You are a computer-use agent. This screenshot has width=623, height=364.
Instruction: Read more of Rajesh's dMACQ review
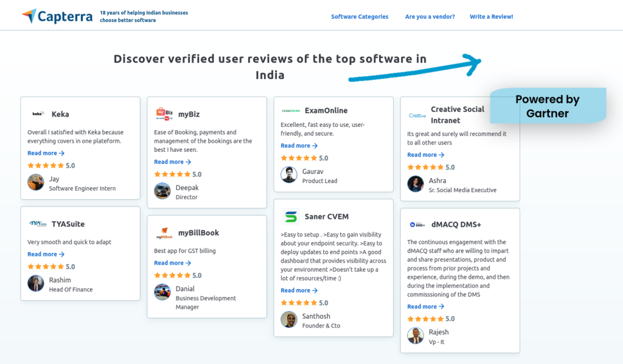[425, 306]
